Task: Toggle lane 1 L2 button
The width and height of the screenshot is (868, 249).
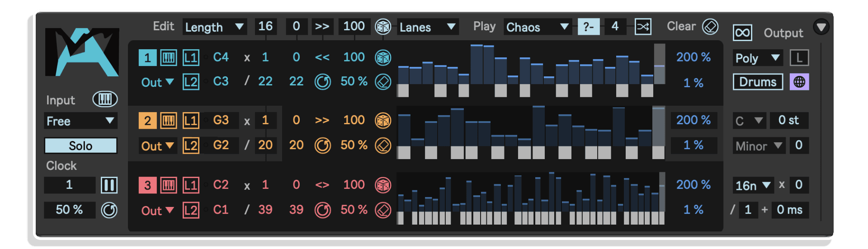Action: [x=191, y=82]
